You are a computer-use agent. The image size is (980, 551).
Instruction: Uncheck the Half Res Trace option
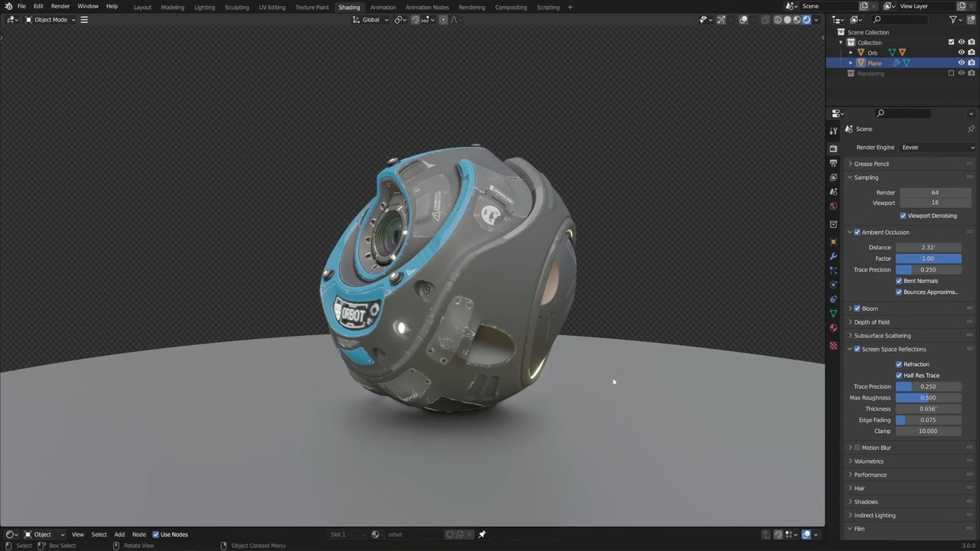tap(899, 376)
